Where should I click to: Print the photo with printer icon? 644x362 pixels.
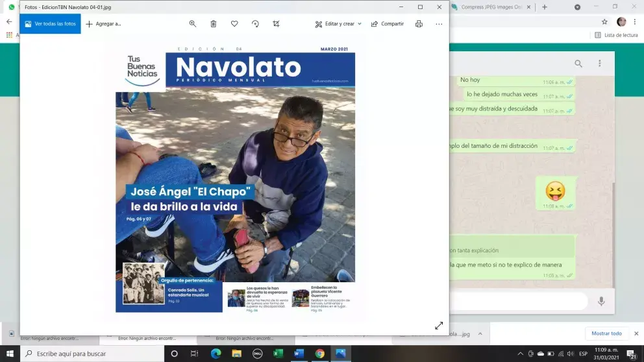(419, 24)
